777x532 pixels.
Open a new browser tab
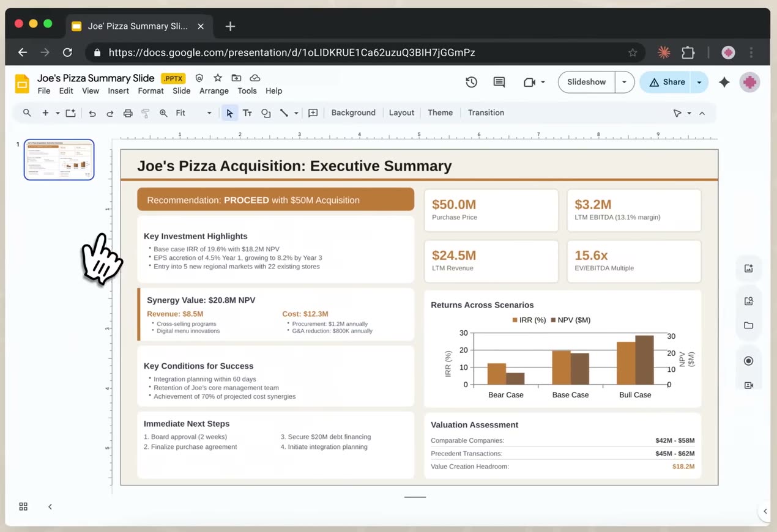[x=230, y=26]
